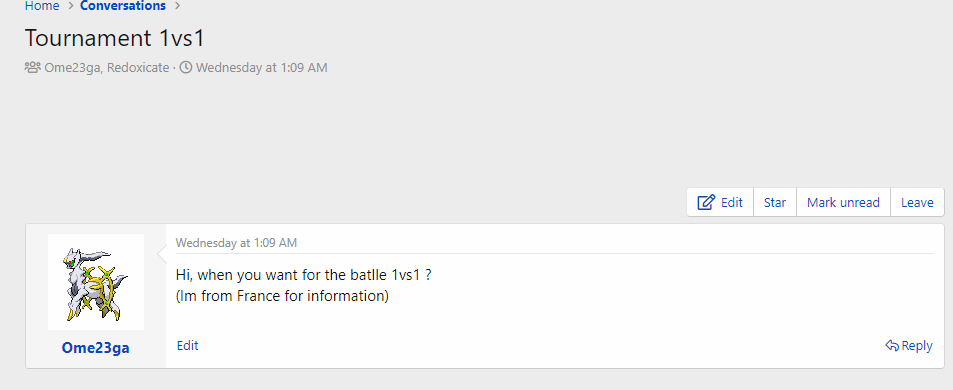This screenshot has width=953, height=390.
Task: Open Redoxicate's profile from participants line
Action: point(138,67)
